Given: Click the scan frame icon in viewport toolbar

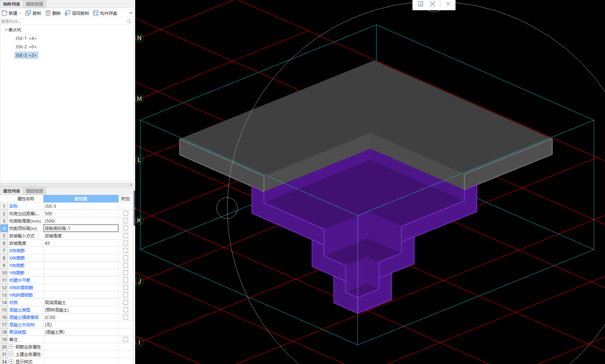Looking at the screenshot, I should pyautogui.click(x=433, y=4).
